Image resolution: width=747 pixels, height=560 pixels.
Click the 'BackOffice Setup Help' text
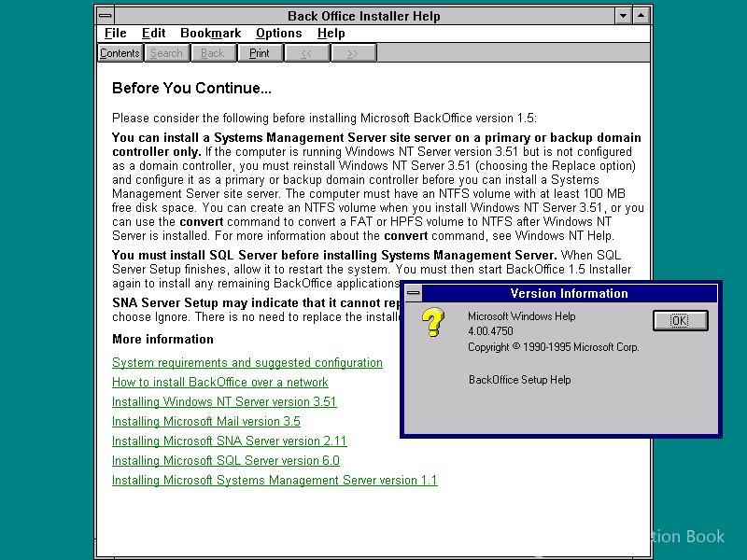pos(519,380)
